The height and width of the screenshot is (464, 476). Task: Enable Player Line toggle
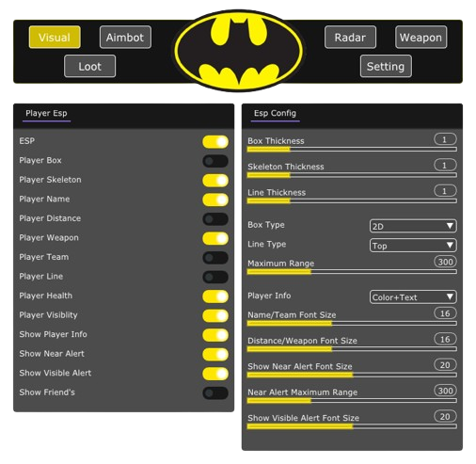(x=215, y=277)
